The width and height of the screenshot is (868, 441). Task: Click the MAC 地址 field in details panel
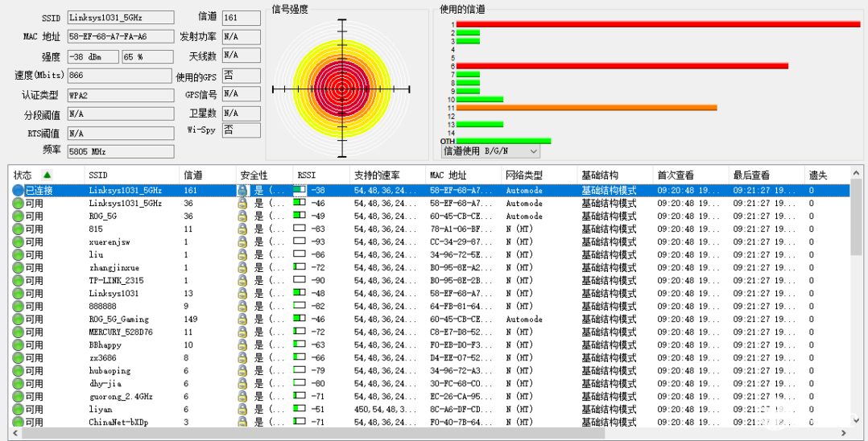pyautogui.click(x=121, y=36)
